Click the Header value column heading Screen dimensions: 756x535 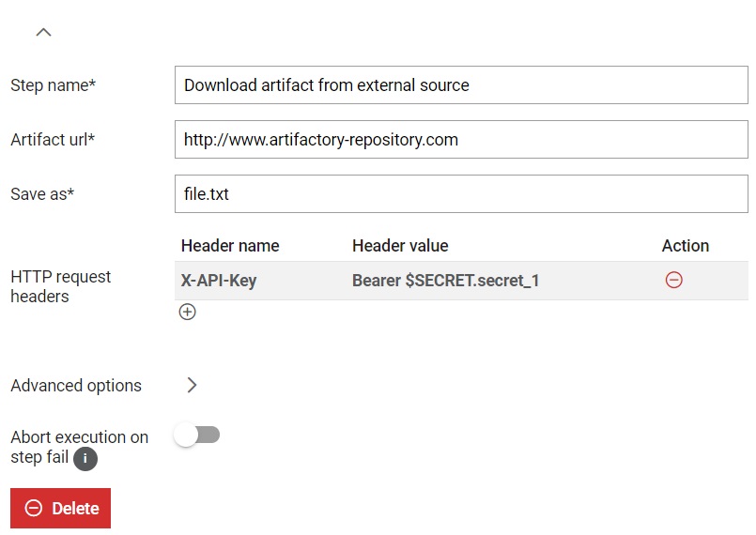(x=400, y=246)
